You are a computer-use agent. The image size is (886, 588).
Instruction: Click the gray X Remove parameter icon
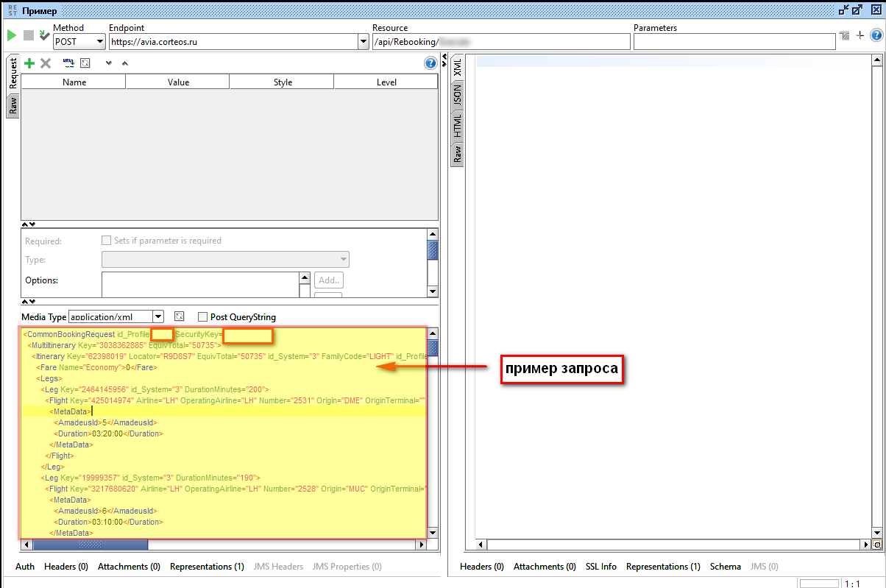(46, 63)
